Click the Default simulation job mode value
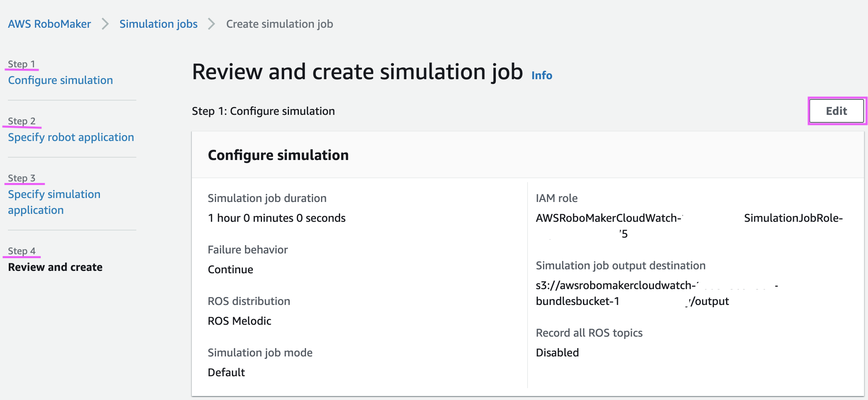Screen dimensions: 868x400 [226, 372]
